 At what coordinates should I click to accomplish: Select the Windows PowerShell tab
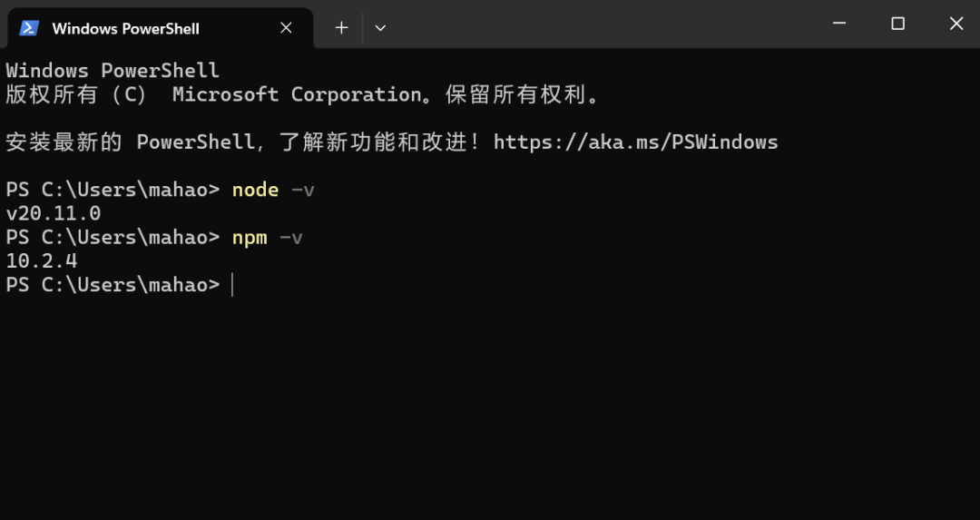160,28
